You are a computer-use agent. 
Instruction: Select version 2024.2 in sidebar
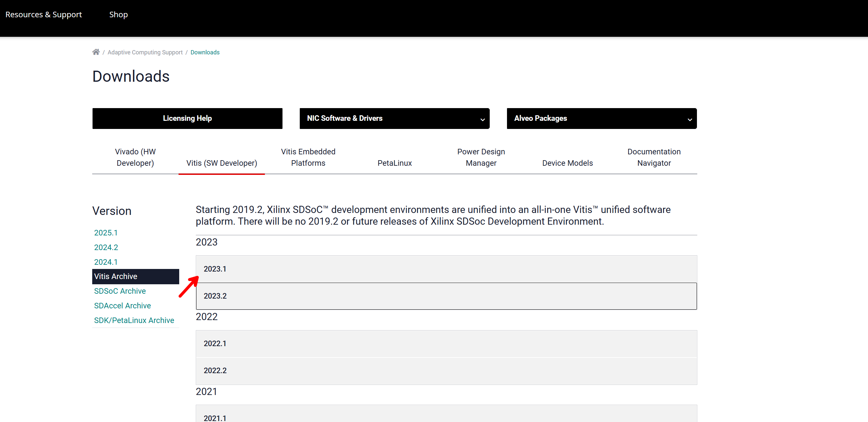106,247
